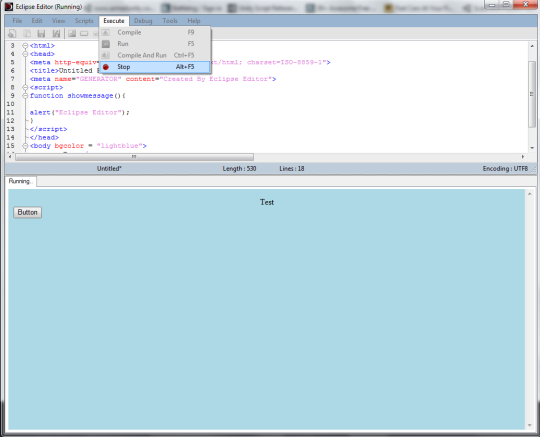Screen dimensions: 540x437
Task: Open the Tools menu
Action: [170, 21]
